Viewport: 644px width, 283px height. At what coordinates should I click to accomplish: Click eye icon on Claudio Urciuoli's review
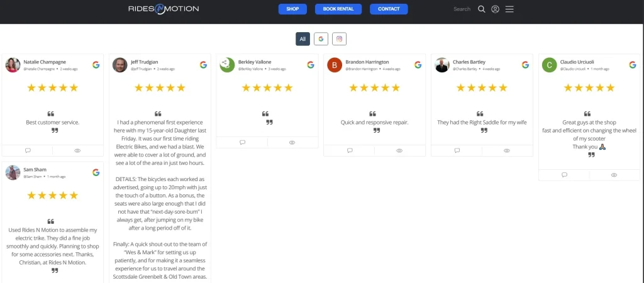coord(614,175)
